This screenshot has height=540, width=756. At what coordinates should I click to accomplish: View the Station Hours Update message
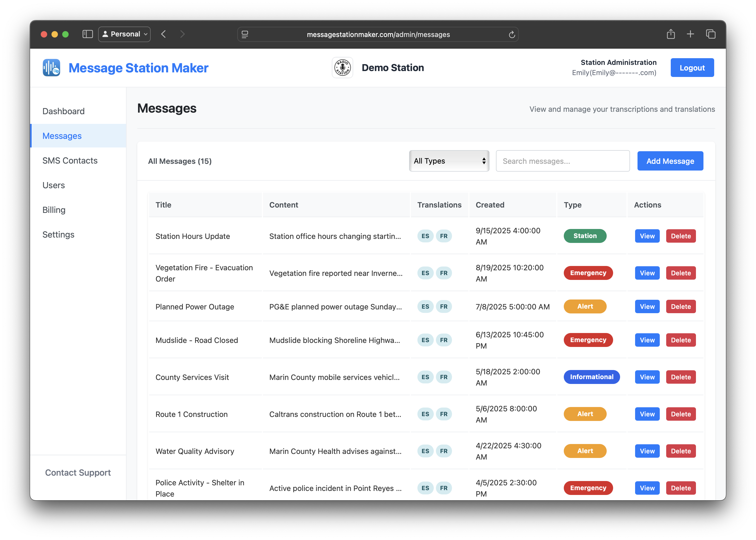pyautogui.click(x=647, y=236)
